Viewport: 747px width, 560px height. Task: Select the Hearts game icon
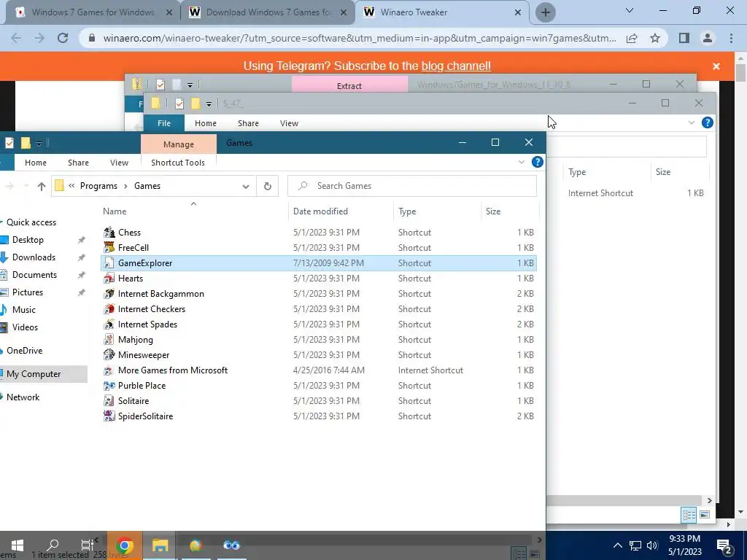point(109,278)
